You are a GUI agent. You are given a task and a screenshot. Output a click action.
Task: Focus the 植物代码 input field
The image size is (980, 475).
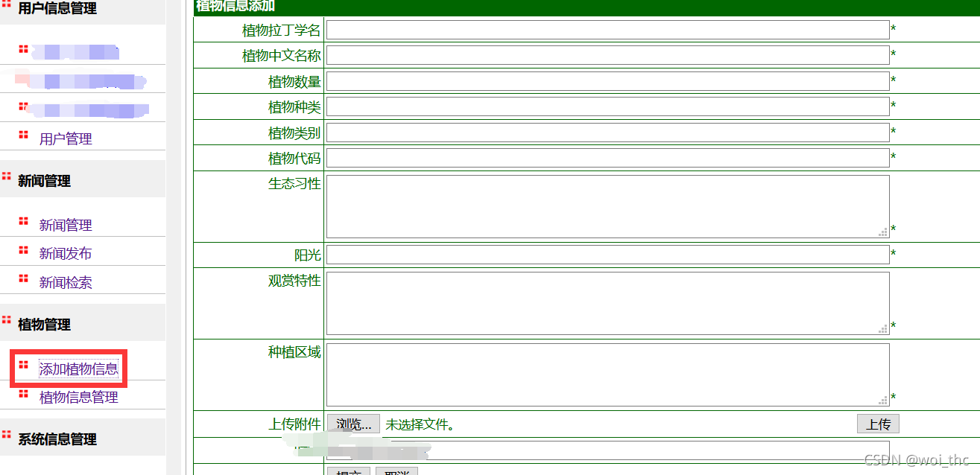607,158
